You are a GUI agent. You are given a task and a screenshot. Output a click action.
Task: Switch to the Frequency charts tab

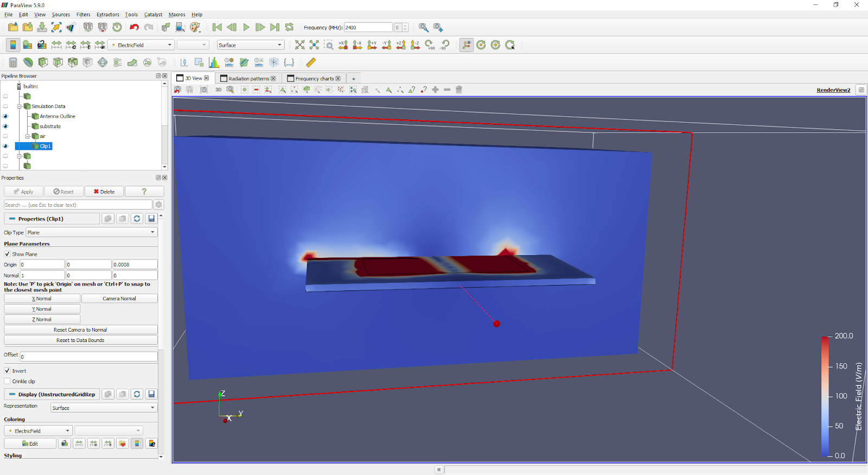[314, 79]
